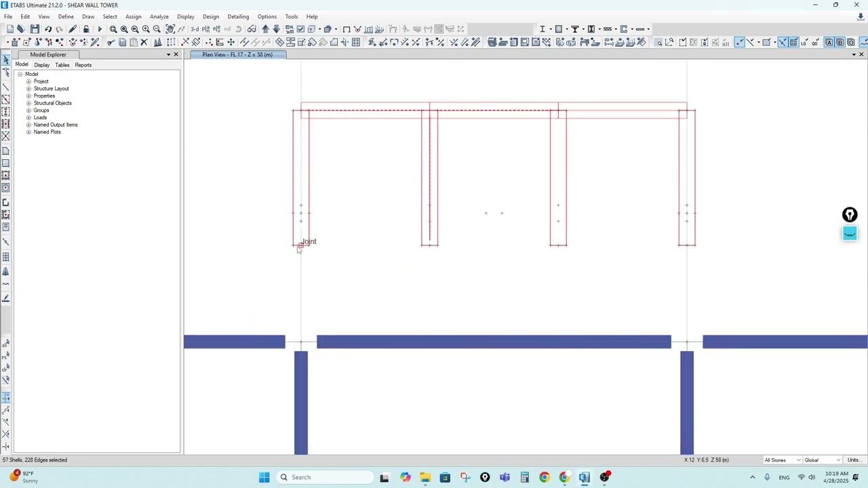Expand the Loads tree node

[x=28, y=118]
